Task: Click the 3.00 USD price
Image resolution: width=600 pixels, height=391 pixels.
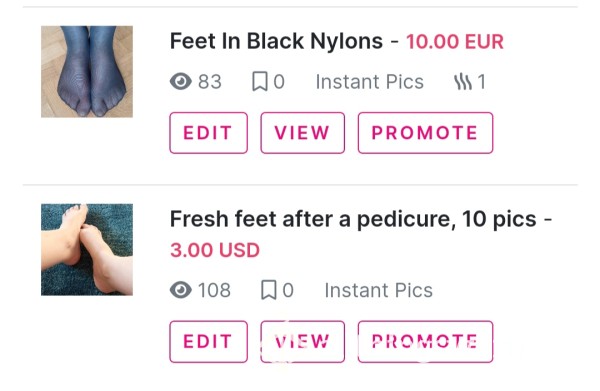Action: (x=215, y=250)
